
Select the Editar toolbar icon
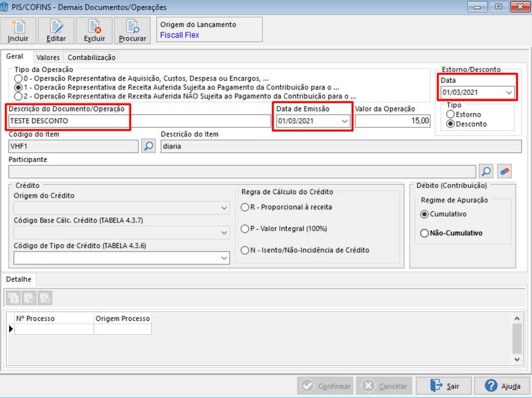56,30
